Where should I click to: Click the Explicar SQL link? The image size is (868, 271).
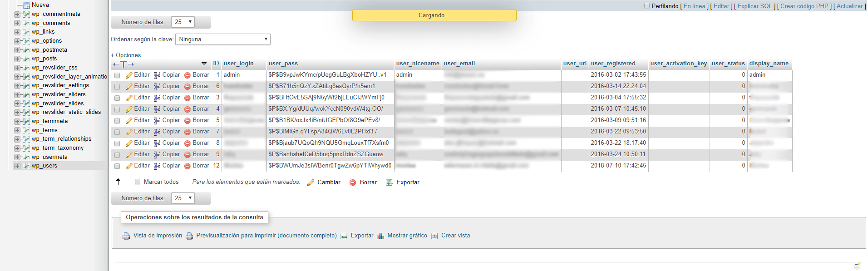tap(755, 6)
